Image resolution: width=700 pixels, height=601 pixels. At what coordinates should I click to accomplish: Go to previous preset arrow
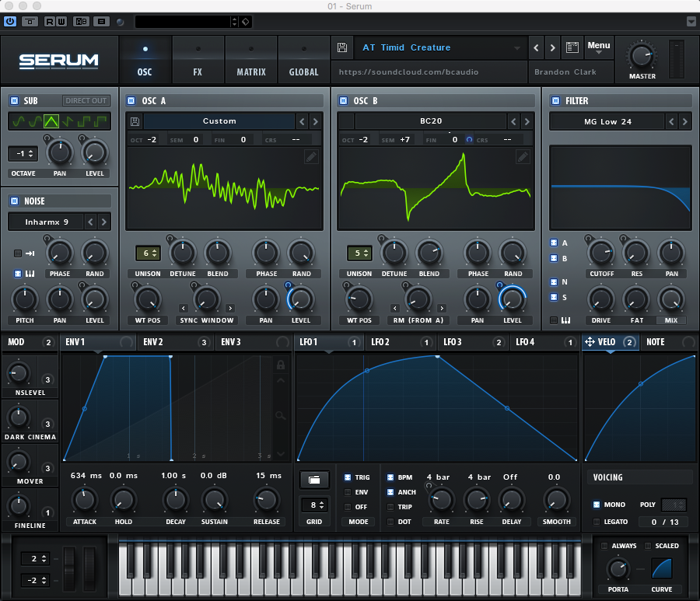(536, 47)
